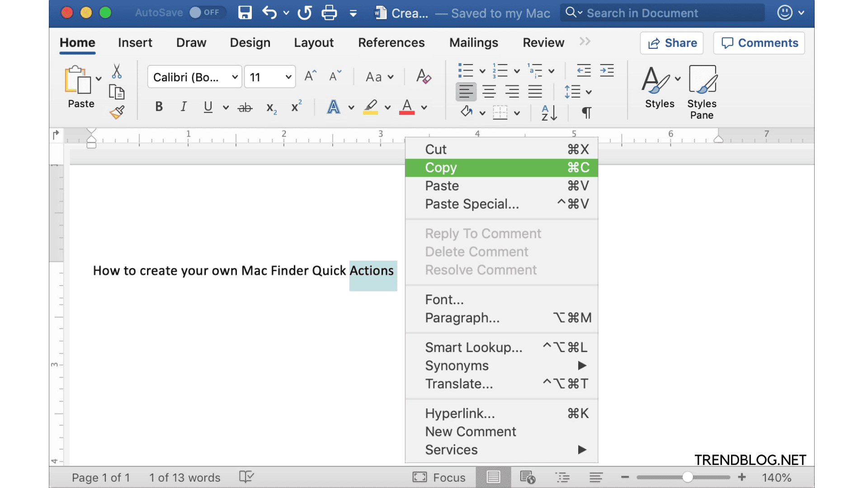Click the Sort A-Z icon
The image size is (868, 488).
548,113
